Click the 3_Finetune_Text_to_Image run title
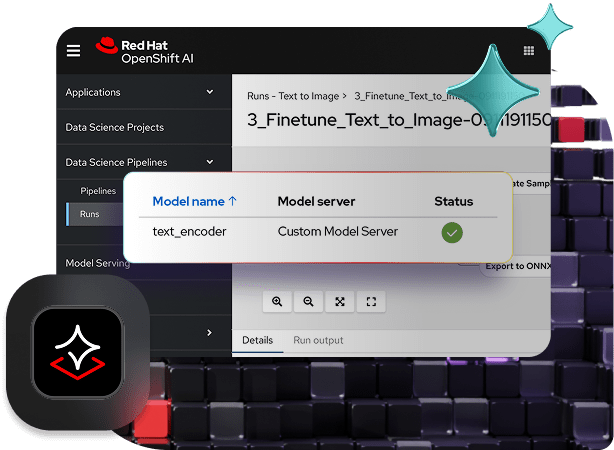Viewport: 614px width, 450px height. [x=399, y=120]
